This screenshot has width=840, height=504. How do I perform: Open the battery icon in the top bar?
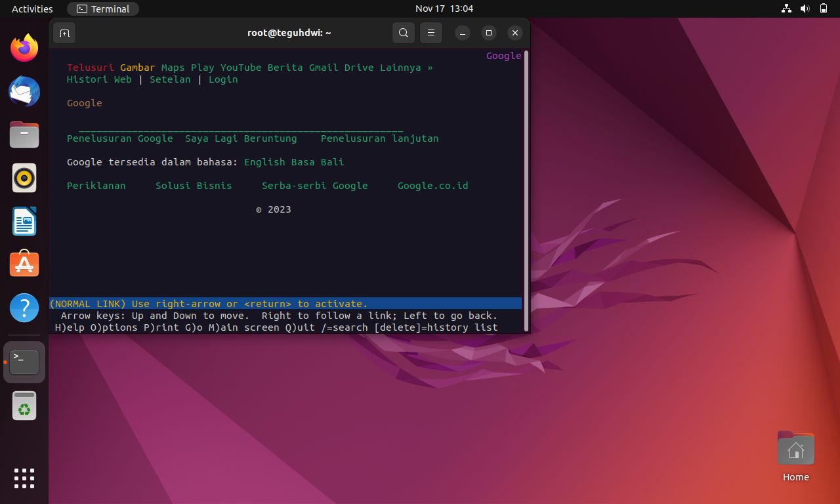point(824,9)
